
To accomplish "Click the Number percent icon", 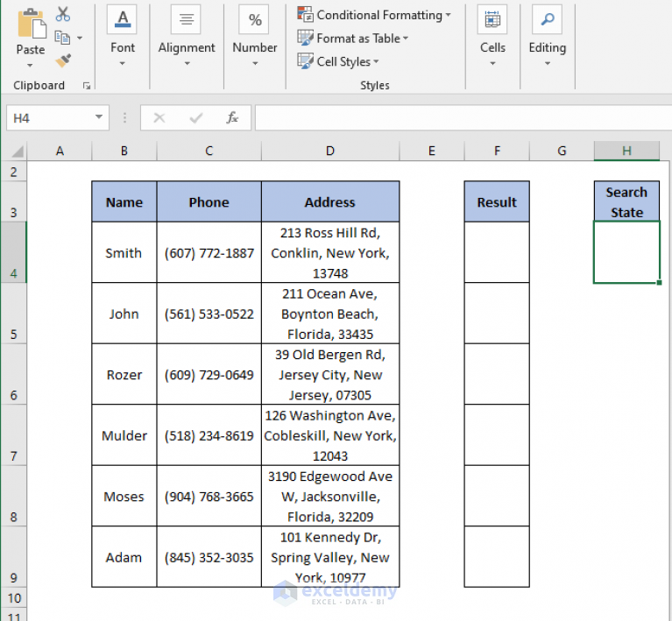I will (x=254, y=20).
